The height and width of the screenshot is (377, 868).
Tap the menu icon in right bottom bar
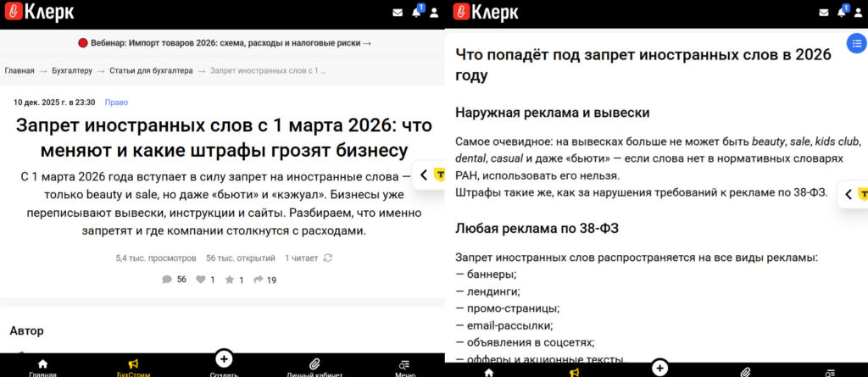pyautogui.click(x=830, y=372)
